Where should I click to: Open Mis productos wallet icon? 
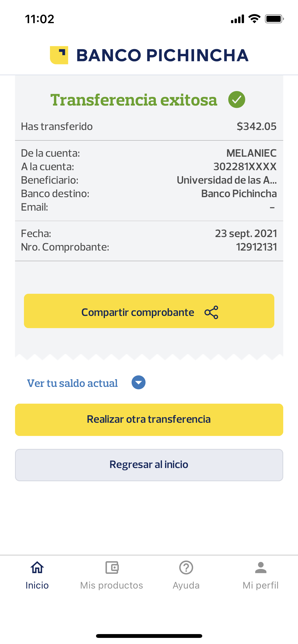pyautogui.click(x=112, y=567)
